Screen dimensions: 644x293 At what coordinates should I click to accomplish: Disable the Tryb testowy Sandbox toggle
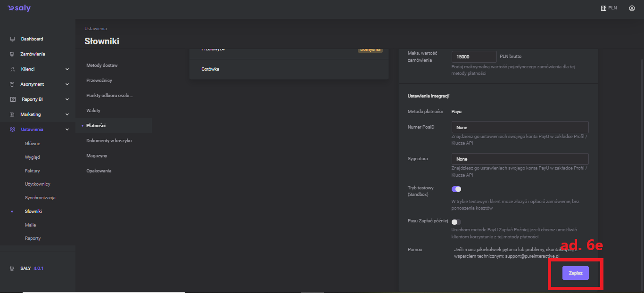(x=456, y=189)
